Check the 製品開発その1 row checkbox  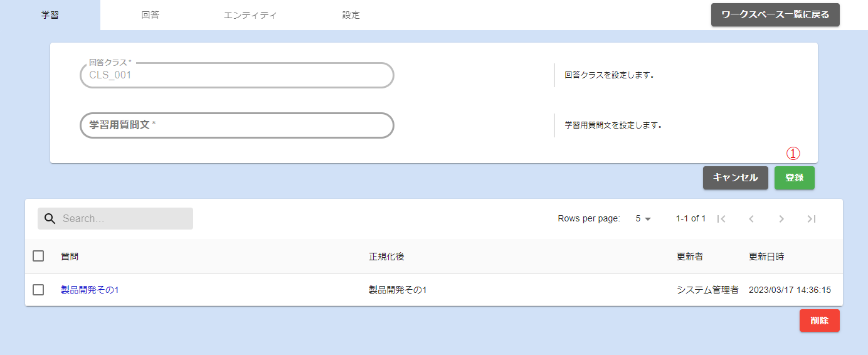coord(38,290)
